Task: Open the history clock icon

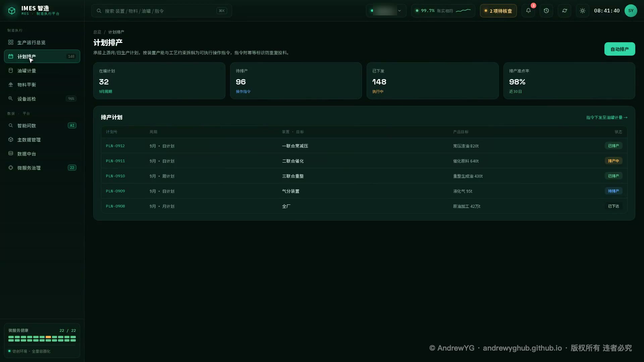Action: [546, 11]
